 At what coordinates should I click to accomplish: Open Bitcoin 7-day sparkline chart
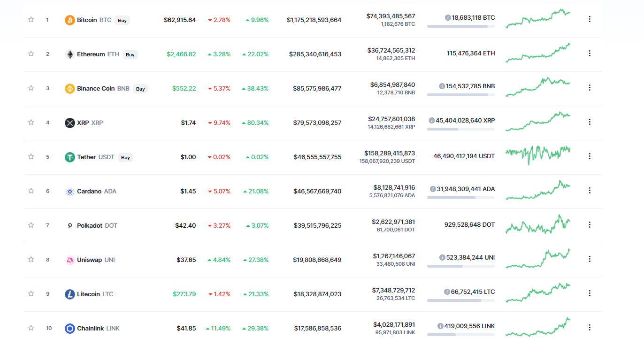click(538, 19)
